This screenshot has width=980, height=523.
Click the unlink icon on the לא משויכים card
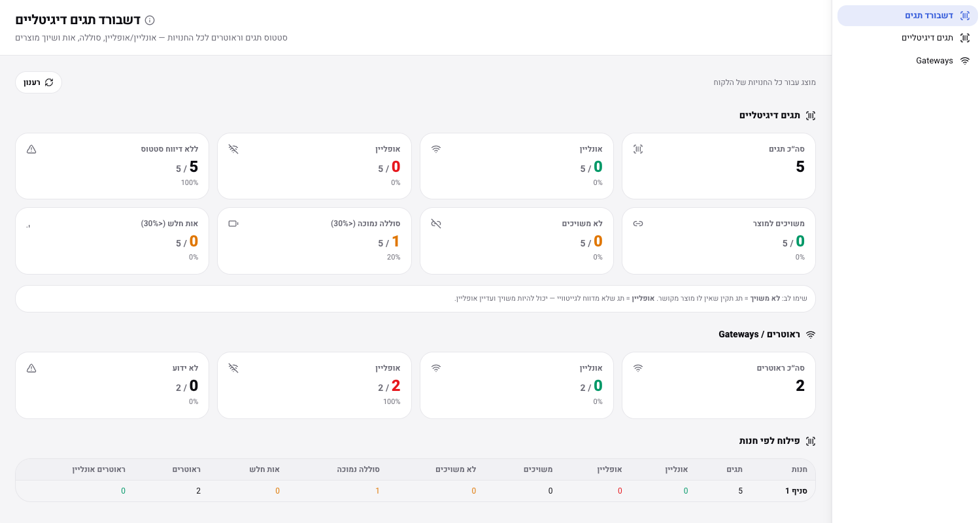pos(436,224)
